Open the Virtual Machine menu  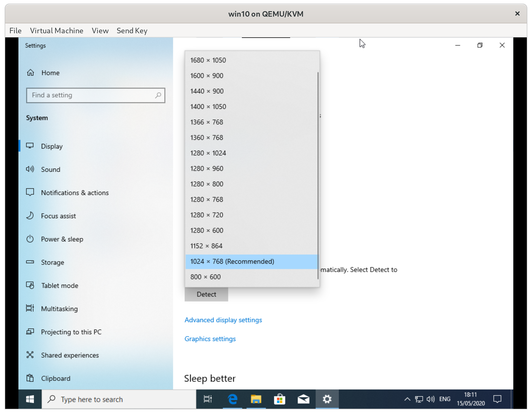(x=57, y=30)
